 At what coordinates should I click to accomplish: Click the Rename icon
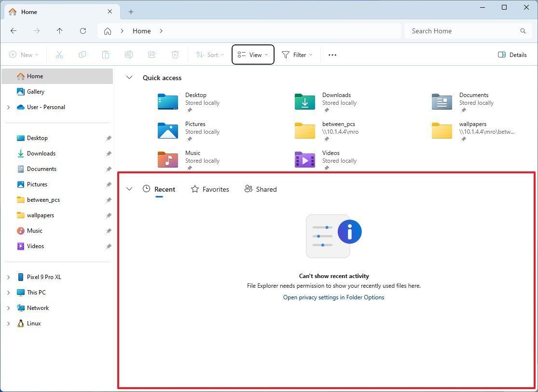point(129,55)
